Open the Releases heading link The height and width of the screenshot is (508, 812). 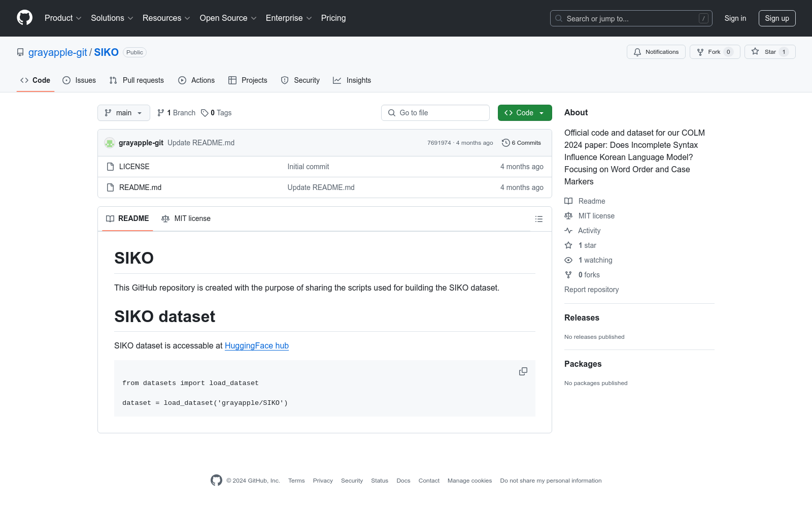582,317
